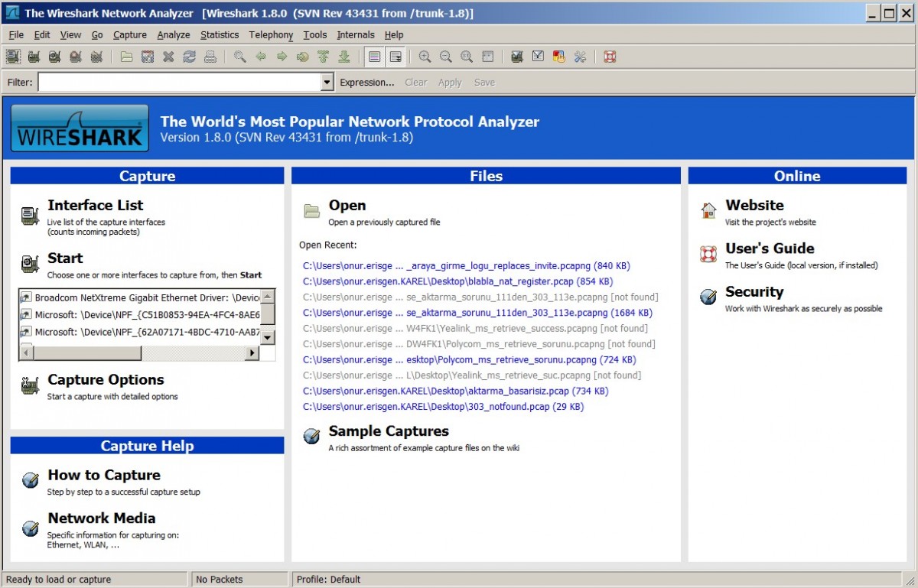This screenshot has width=918, height=588.
Task: Select the Microsoft NPF_{62A07171 interface row
Action: point(140,332)
